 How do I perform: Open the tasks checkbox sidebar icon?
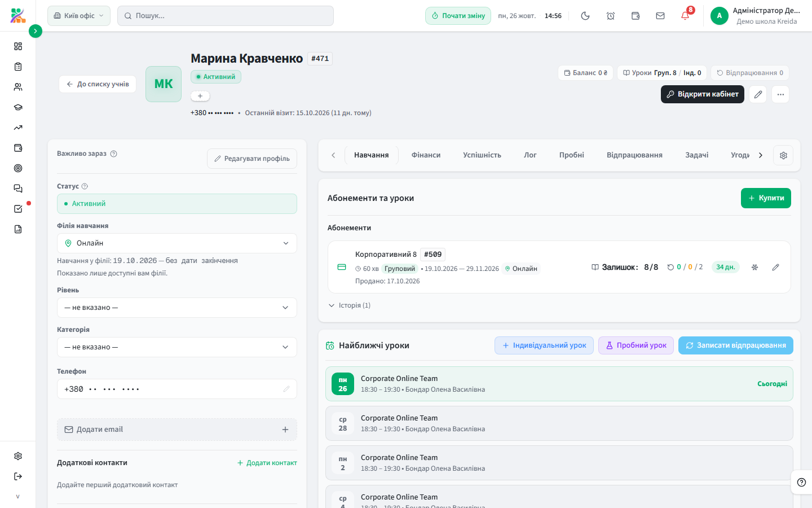[18, 209]
